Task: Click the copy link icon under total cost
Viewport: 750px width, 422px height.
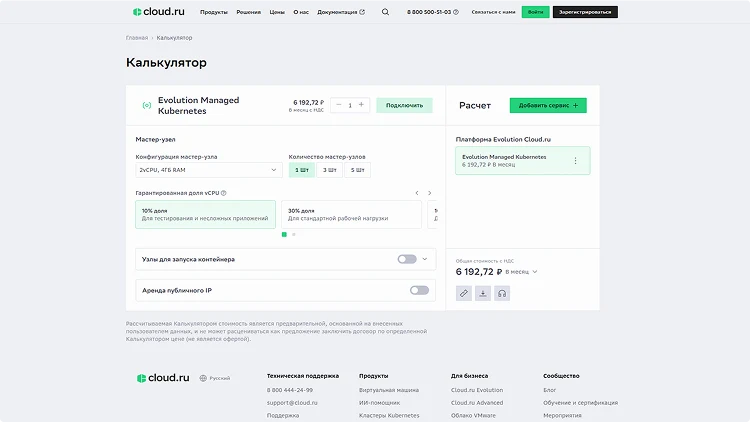Action: point(463,293)
